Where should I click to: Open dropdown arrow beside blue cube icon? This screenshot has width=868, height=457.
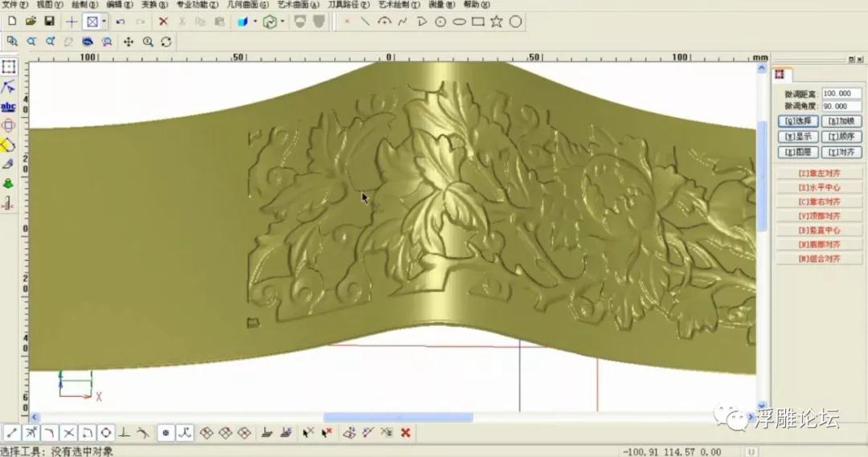[x=256, y=22]
